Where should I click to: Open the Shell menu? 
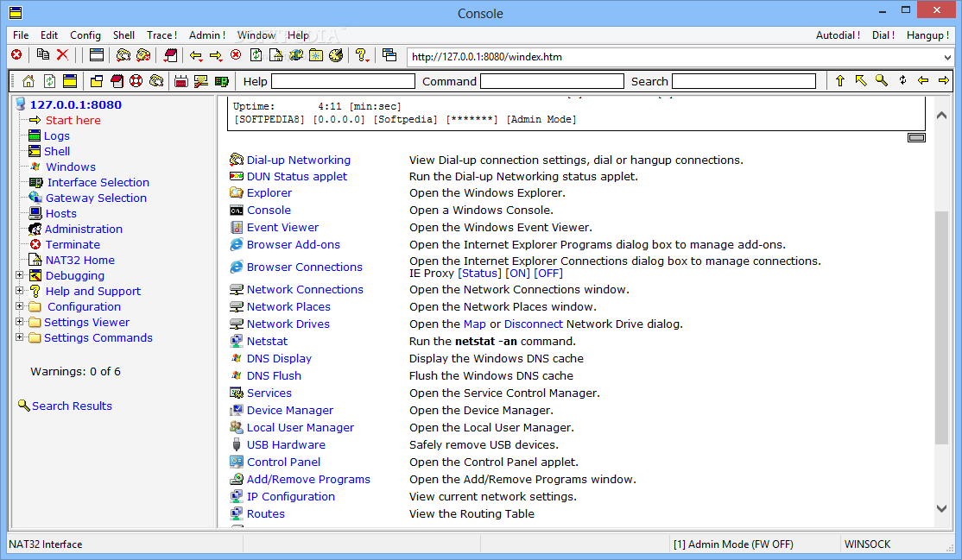click(123, 35)
